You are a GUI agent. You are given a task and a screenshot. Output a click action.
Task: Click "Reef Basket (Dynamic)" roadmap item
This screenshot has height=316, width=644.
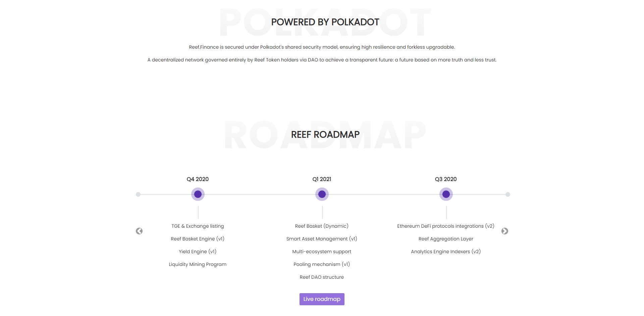click(322, 226)
